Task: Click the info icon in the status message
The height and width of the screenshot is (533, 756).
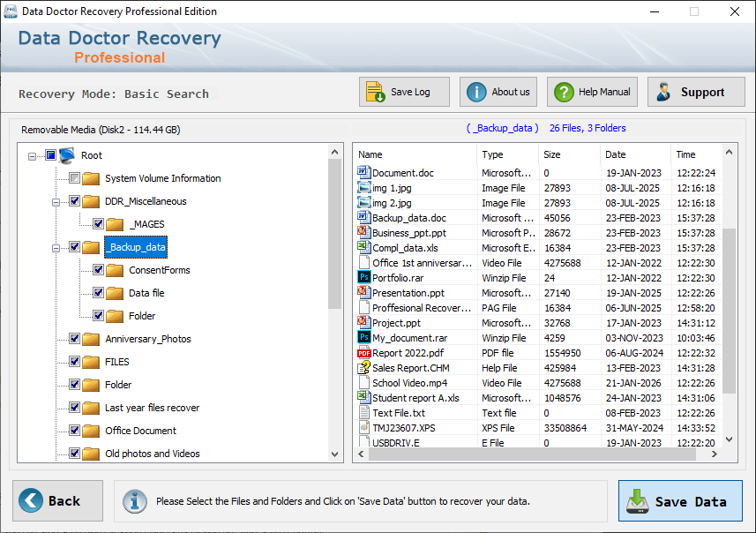Action: 134,501
